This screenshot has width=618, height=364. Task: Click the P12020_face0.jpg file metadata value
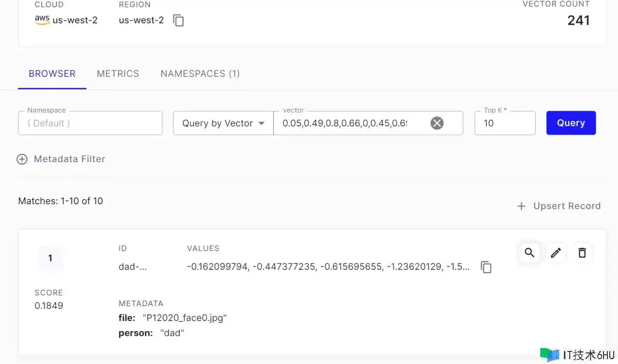click(184, 318)
